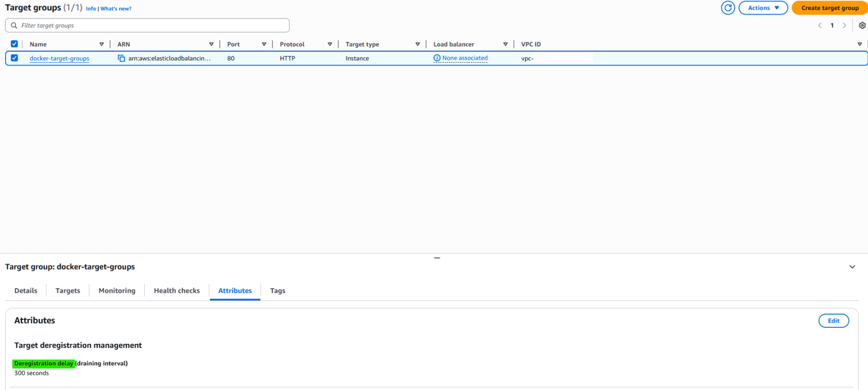The height and width of the screenshot is (390, 868).
Task: Switch to the Targets tab
Action: (68, 291)
